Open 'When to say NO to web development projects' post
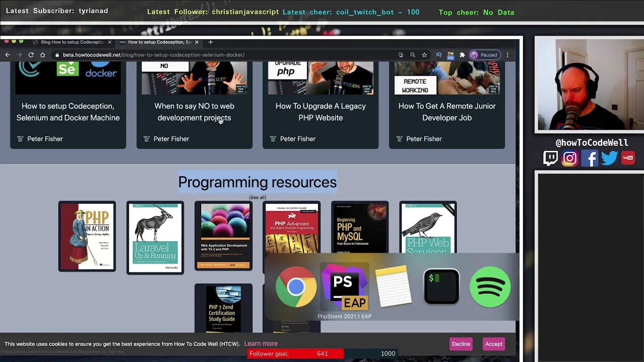Image resolution: width=644 pixels, height=362 pixels. (194, 112)
